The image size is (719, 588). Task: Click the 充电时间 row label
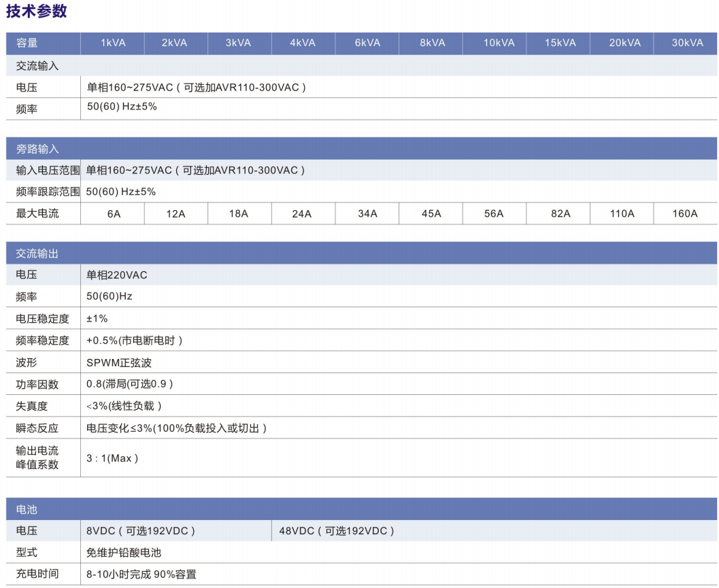coord(37,574)
